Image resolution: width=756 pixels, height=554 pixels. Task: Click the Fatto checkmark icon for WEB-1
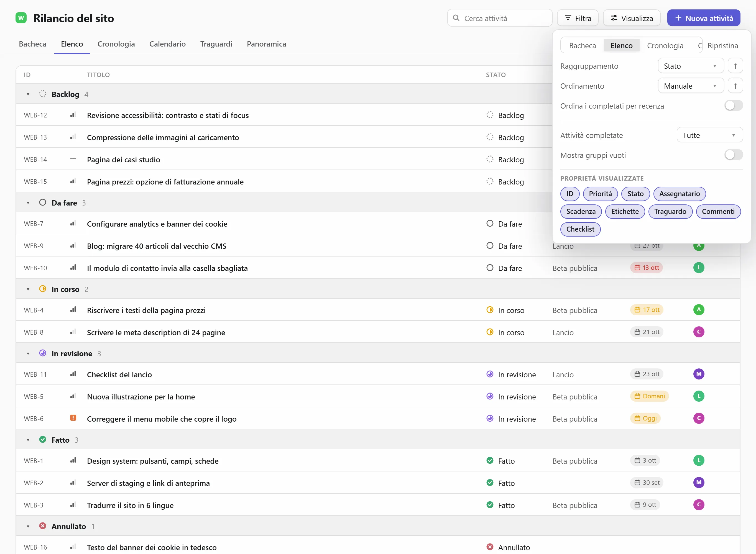tap(490, 461)
